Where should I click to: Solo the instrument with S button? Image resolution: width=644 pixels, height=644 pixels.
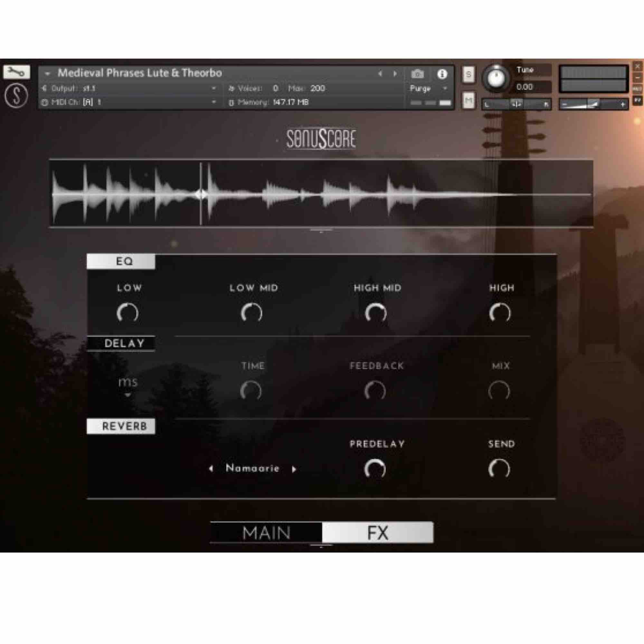click(468, 74)
